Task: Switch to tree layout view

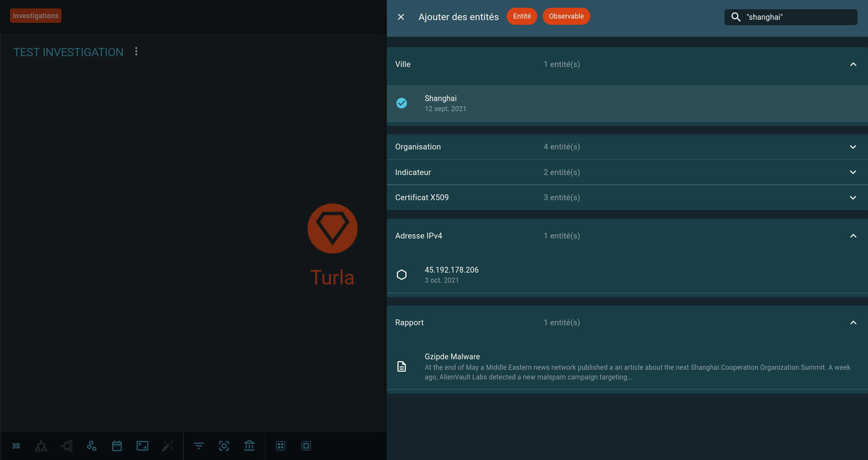Action: tap(41, 446)
